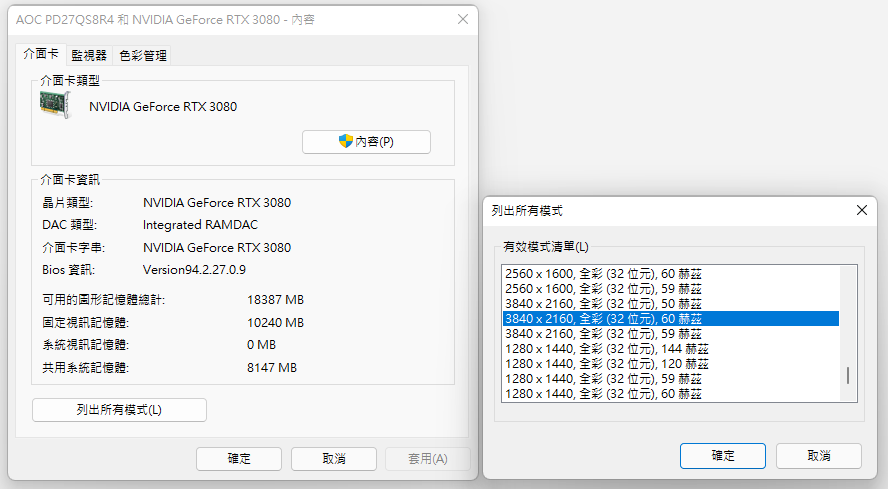Select 3840 x 2160 50 赫茲 mode
Viewport: 888px width, 489px height.
(671, 304)
